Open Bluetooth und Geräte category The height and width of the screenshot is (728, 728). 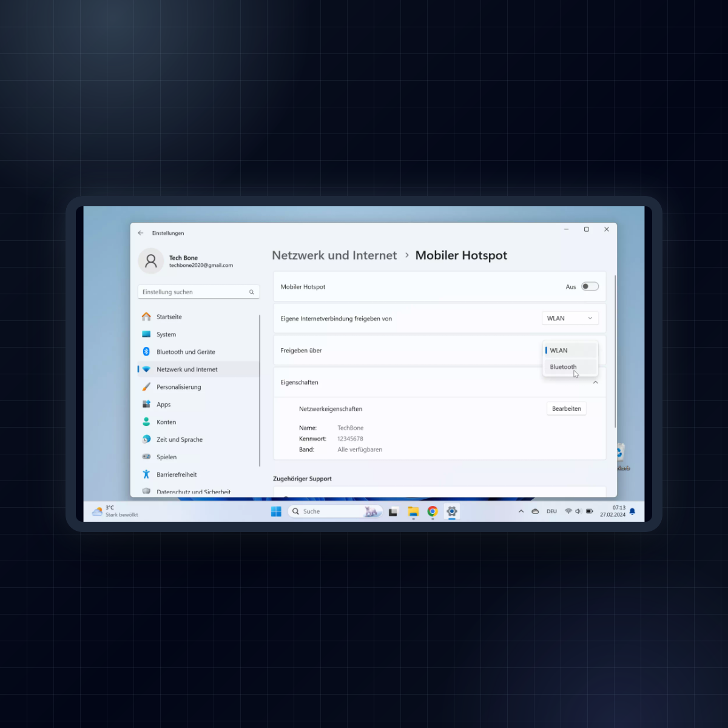coord(198,352)
